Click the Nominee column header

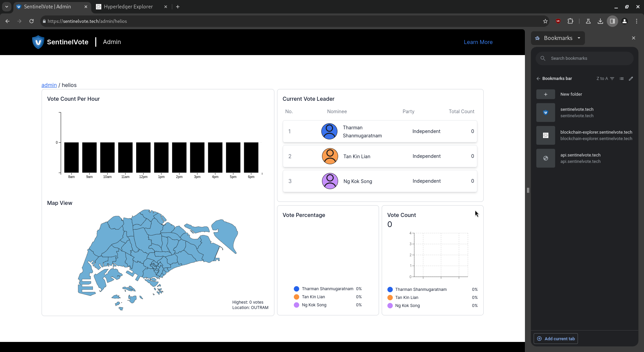(x=337, y=112)
